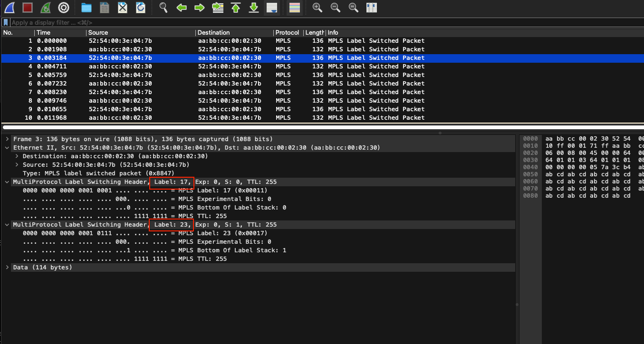644x344 pixels.
Task: Jump to first packet
Action: click(235, 8)
